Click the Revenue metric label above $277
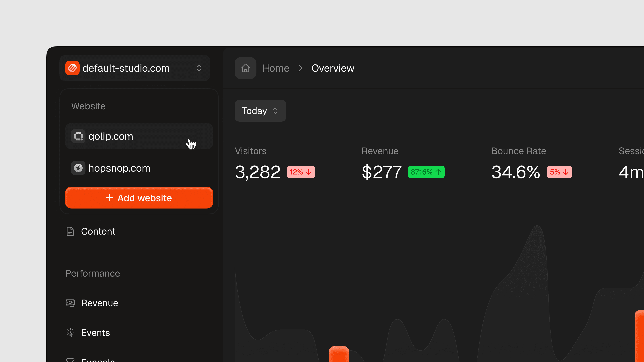This screenshot has height=362, width=644. [x=380, y=151]
